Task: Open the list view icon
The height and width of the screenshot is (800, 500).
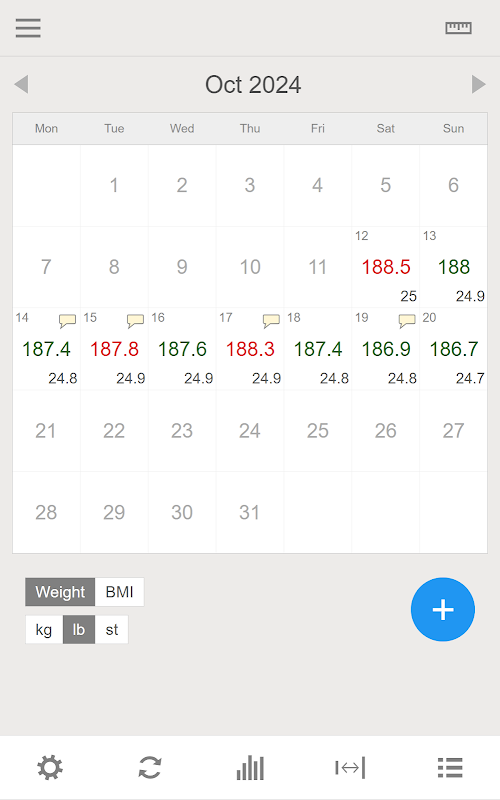Action: pos(450,768)
